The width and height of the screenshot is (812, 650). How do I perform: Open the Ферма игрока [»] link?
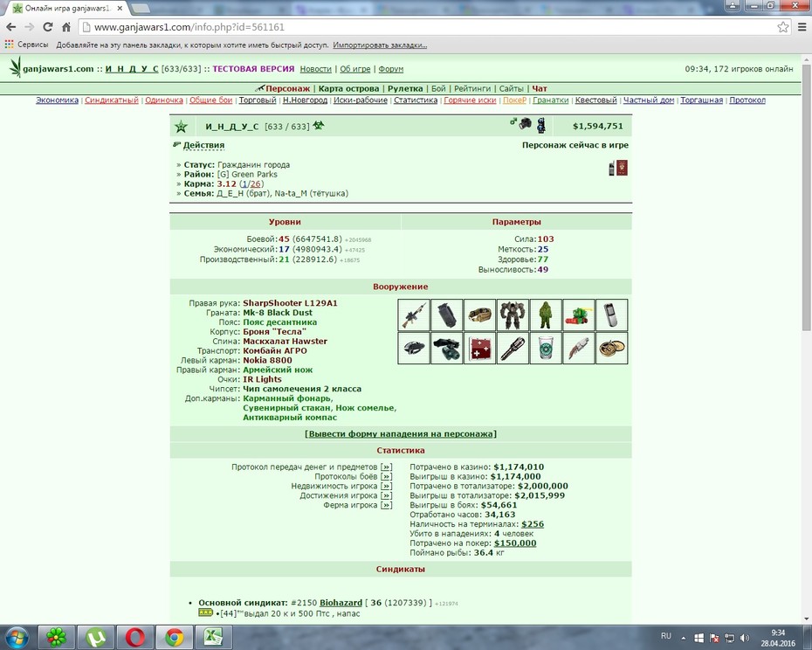(x=386, y=505)
